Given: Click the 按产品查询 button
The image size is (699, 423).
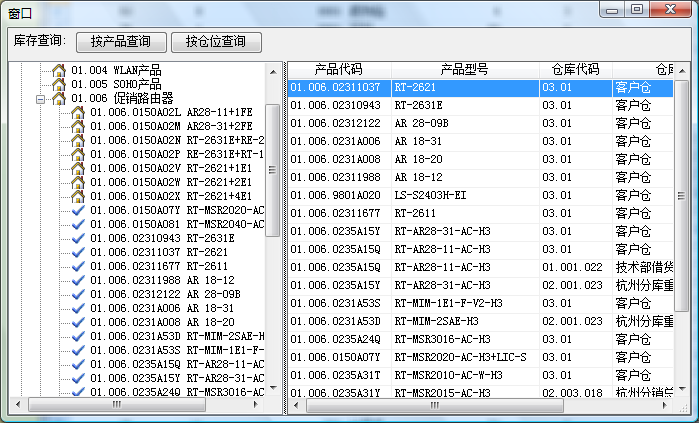Looking at the screenshot, I should [121, 42].
